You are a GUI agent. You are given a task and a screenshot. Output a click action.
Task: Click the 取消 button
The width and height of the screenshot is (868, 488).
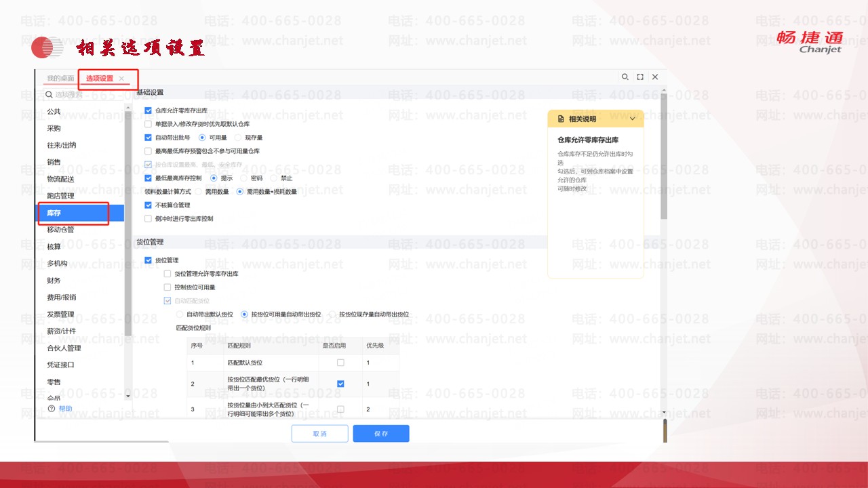320,434
